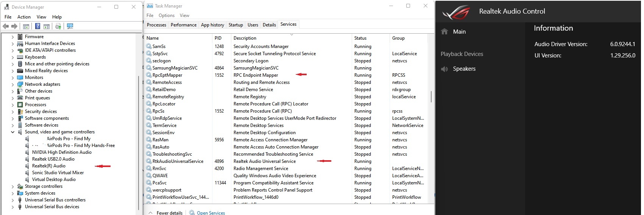The width and height of the screenshot is (644, 215).
Task: Click the gear icon beside RpcEptMapper
Action: (x=149, y=75)
